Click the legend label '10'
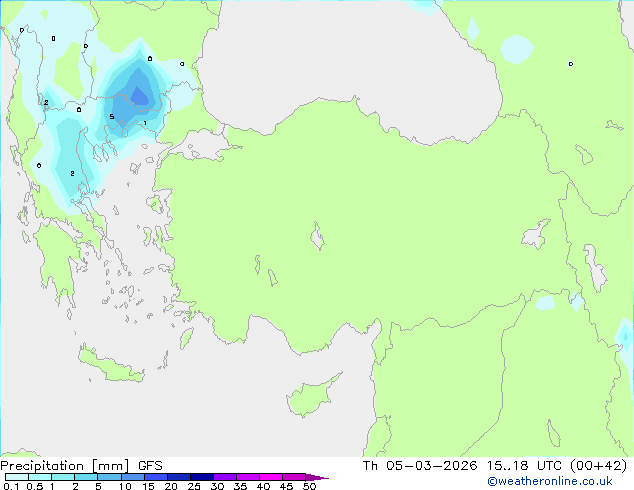This screenshot has height=490, width=634. 125,486
